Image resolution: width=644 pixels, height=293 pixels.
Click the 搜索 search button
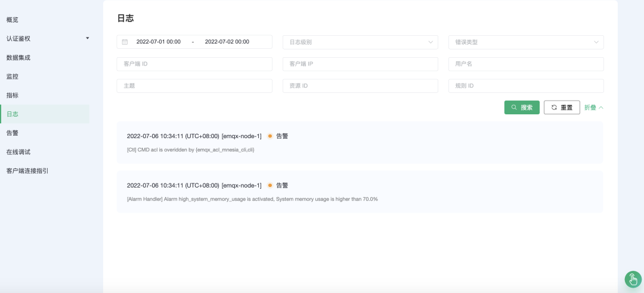(x=522, y=108)
